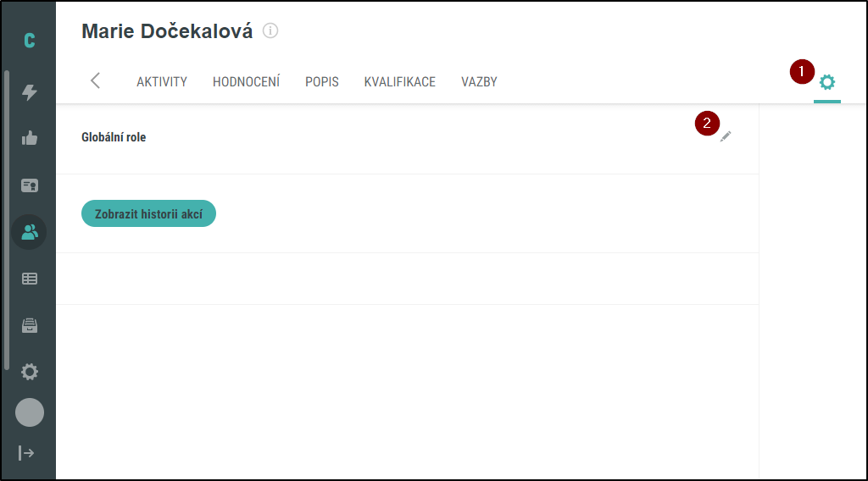Open the KVALIFIKACE tab

pos(400,82)
